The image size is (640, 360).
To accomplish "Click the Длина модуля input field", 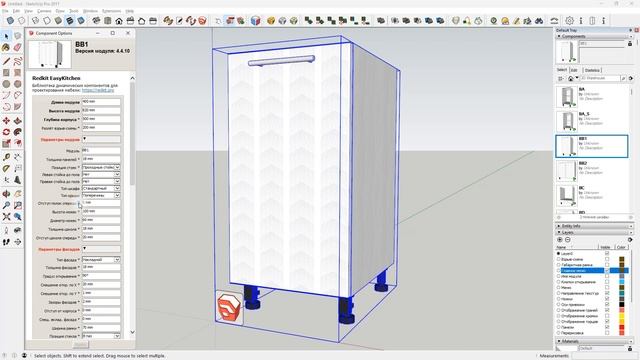I will coord(101,102).
